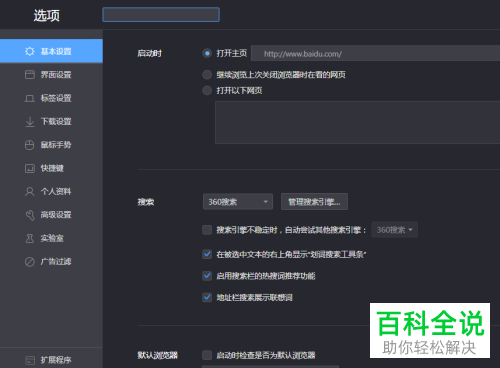Screen dimensions: 500x368
Task: Open 鼠标手势 settings page
Action: point(51,145)
